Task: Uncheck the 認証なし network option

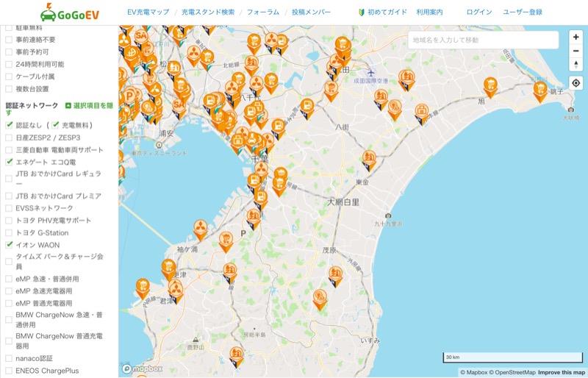Action: point(9,125)
